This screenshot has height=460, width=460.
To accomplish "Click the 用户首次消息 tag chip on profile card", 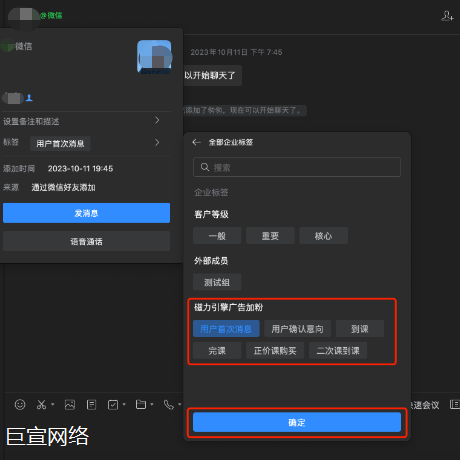I will coord(60,143).
